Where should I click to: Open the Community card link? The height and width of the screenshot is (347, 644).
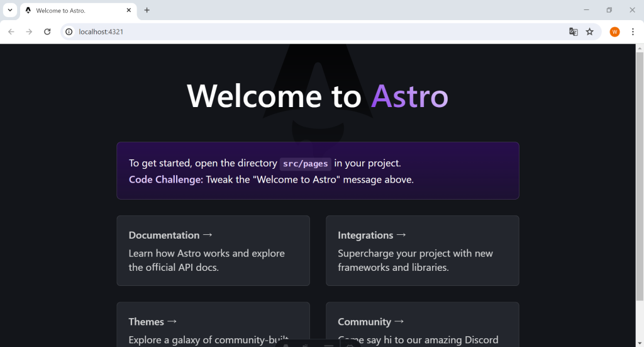422,324
